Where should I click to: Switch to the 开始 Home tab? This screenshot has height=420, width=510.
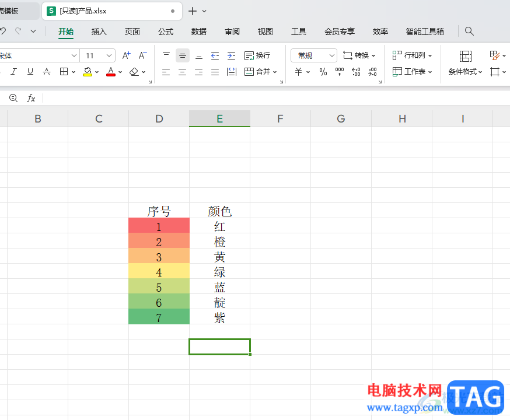point(66,32)
